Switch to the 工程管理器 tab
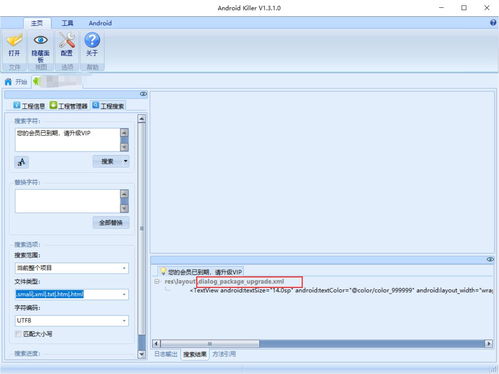The image size is (499, 374). coord(69,106)
